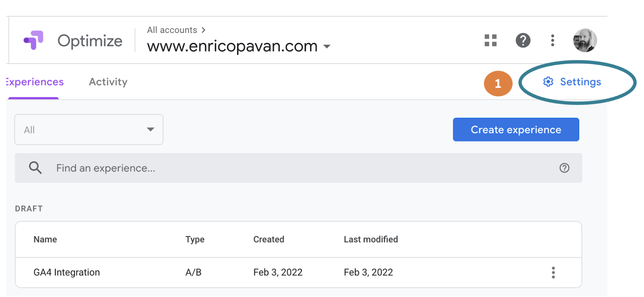This screenshot has width=644, height=297.
Task: Switch to the Activity tab
Action: pyautogui.click(x=108, y=82)
